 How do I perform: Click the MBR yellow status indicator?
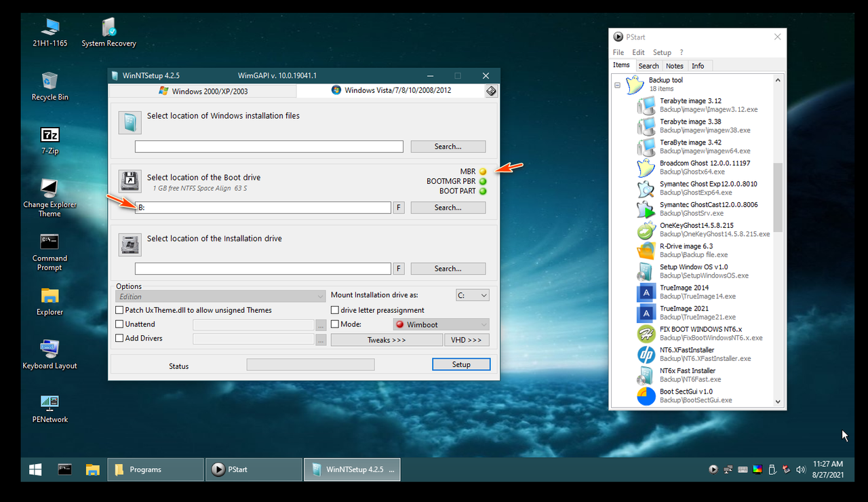tap(483, 172)
